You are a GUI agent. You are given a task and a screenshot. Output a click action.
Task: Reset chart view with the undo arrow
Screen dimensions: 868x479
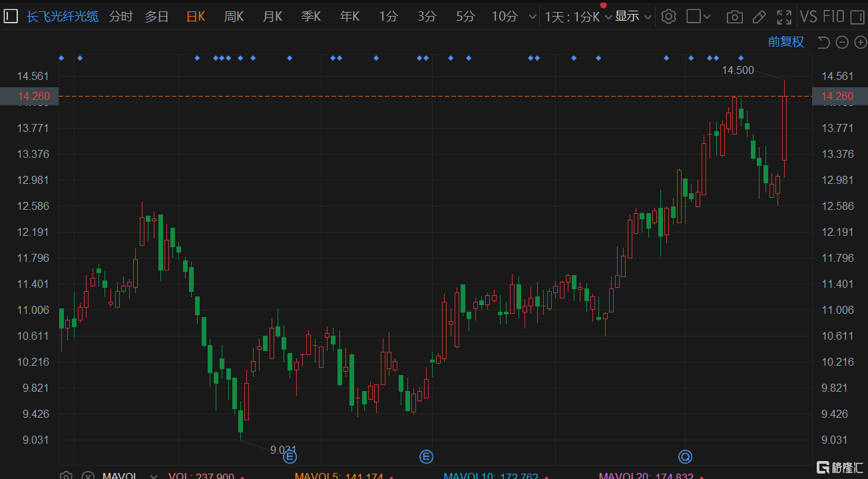coord(823,43)
